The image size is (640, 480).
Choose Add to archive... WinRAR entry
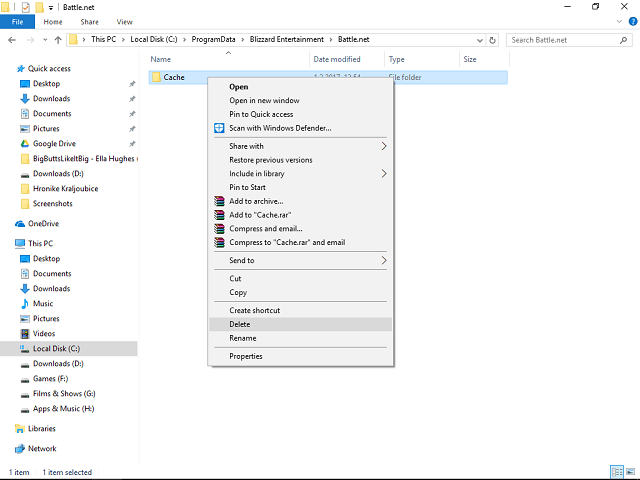click(x=300, y=201)
